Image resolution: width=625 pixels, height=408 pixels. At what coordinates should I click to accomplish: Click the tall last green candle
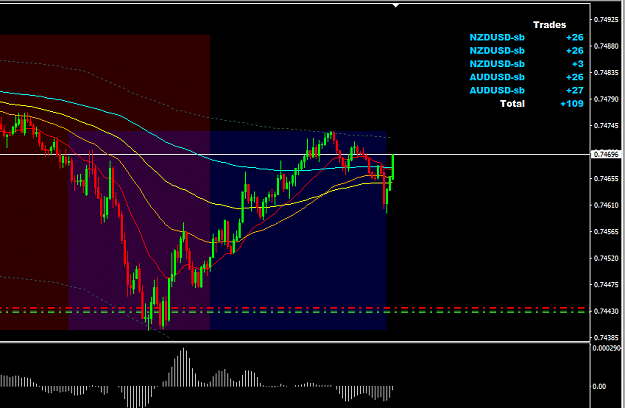(393, 167)
